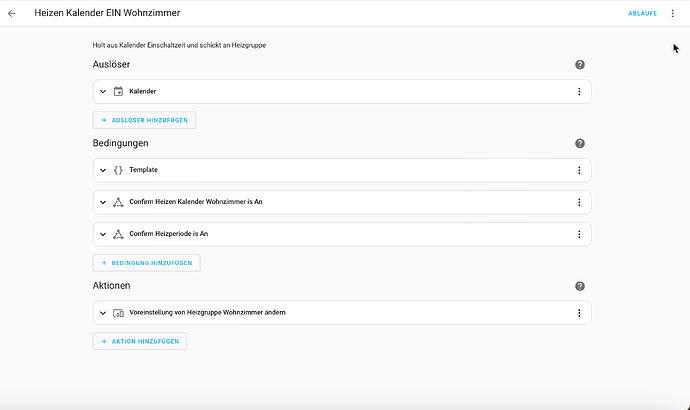Open help for Bedingungen section

click(x=580, y=143)
